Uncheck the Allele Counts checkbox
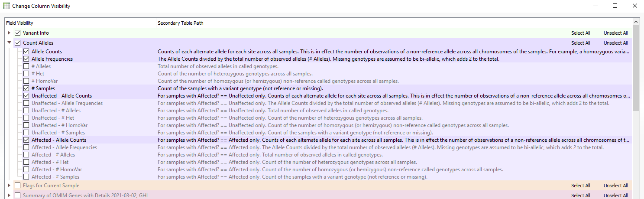This screenshot has height=199, width=644. pyautogui.click(x=26, y=52)
